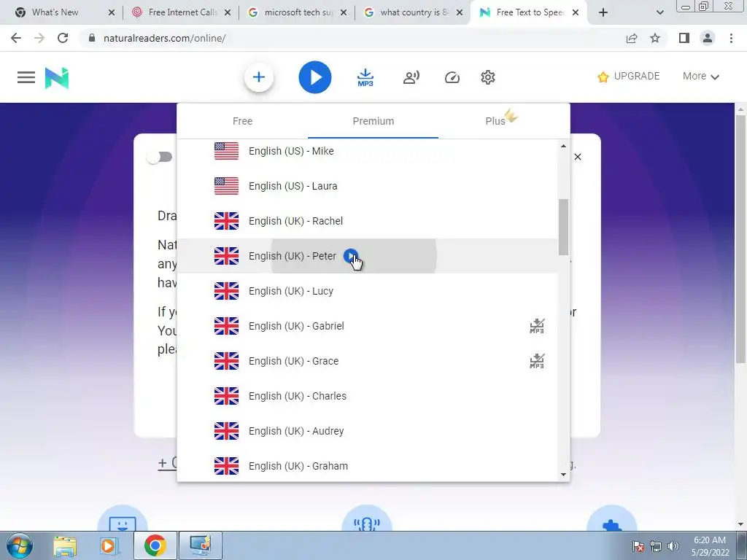
Task: Reload the page
Action: pyautogui.click(x=63, y=38)
